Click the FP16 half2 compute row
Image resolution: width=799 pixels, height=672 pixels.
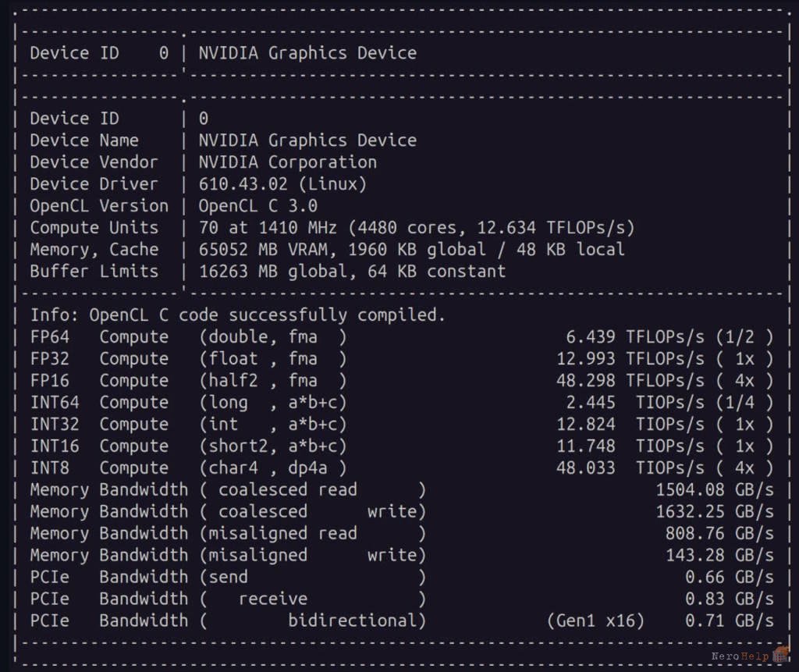click(x=402, y=381)
